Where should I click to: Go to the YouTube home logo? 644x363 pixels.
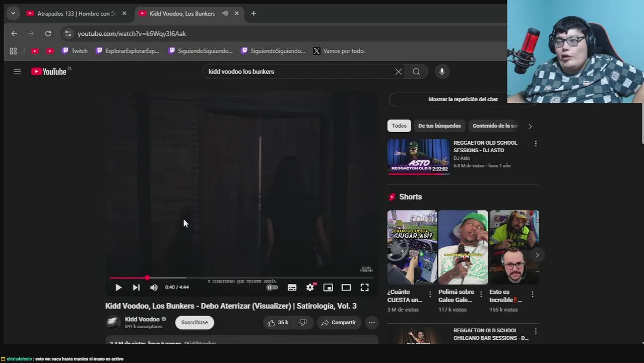tap(49, 72)
